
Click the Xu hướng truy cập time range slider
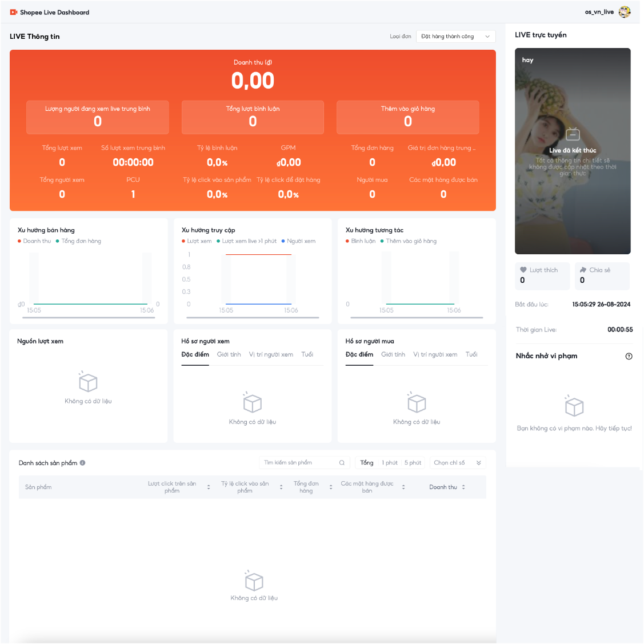pyautogui.click(x=253, y=318)
